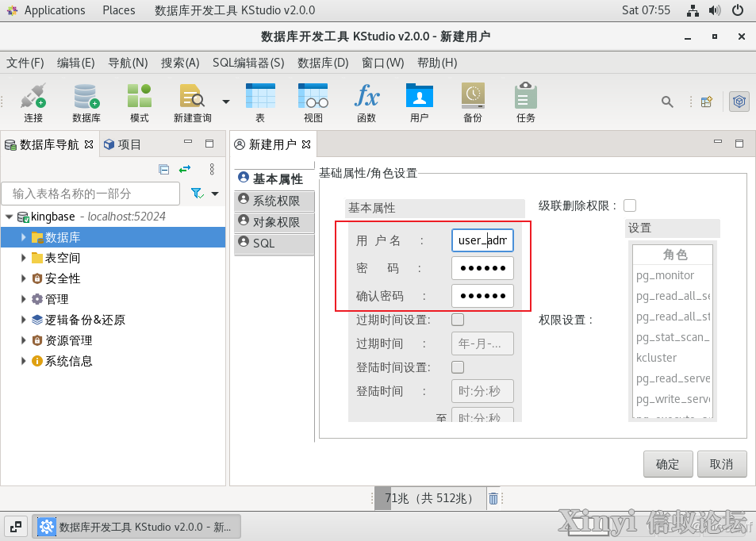Expand the 资源管理 tree node
The height and width of the screenshot is (541, 756).
[x=23, y=340]
